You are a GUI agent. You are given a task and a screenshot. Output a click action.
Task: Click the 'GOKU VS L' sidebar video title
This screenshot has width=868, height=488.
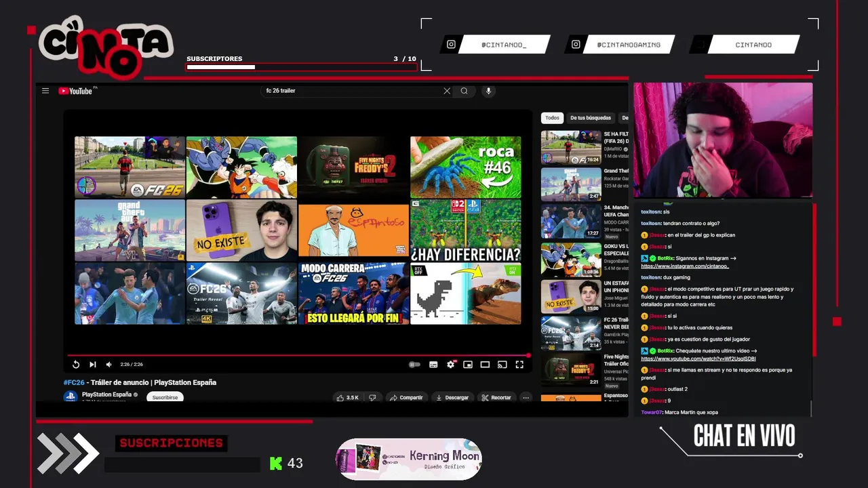click(616, 249)
